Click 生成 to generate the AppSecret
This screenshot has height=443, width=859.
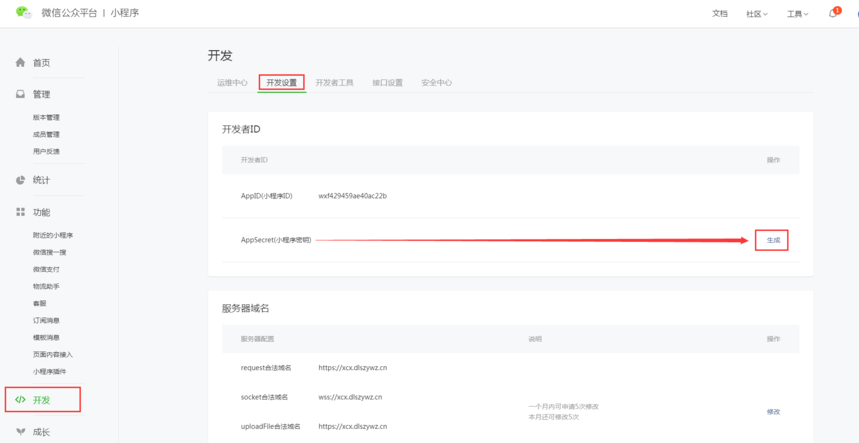coord(772,241)
